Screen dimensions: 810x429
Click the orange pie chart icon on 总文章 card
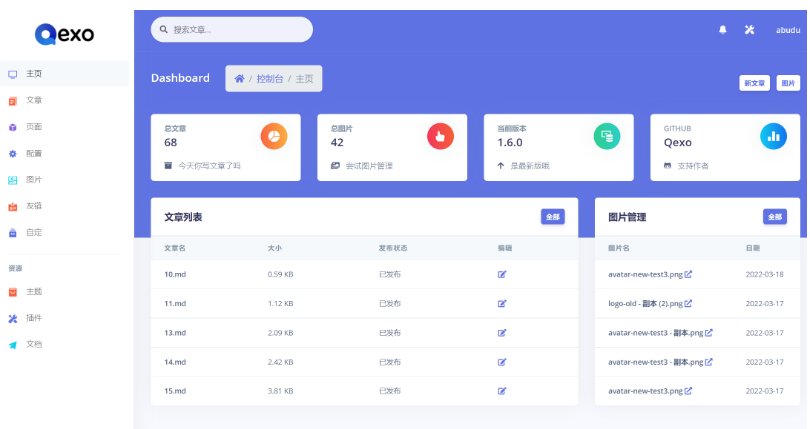point(274,136)
